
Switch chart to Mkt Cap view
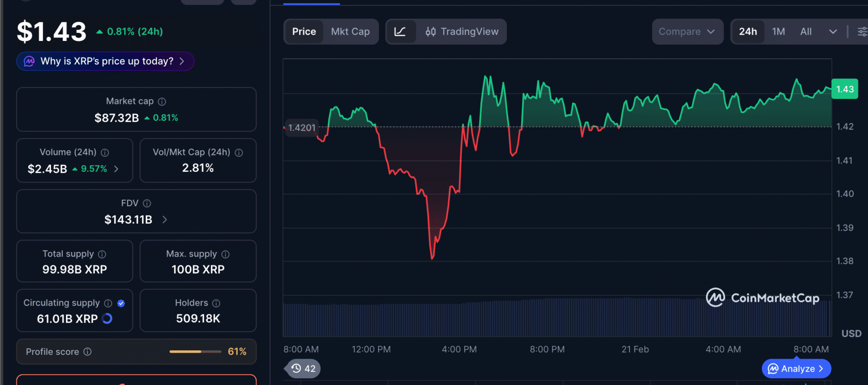pyautogui.click(x=350, y=32)
